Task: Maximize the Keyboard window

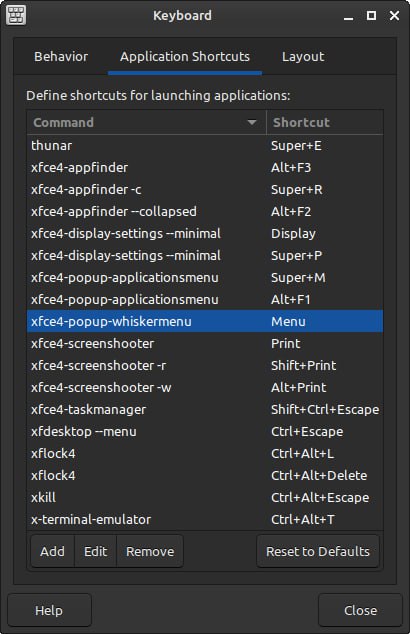Action: click(371, 15)
